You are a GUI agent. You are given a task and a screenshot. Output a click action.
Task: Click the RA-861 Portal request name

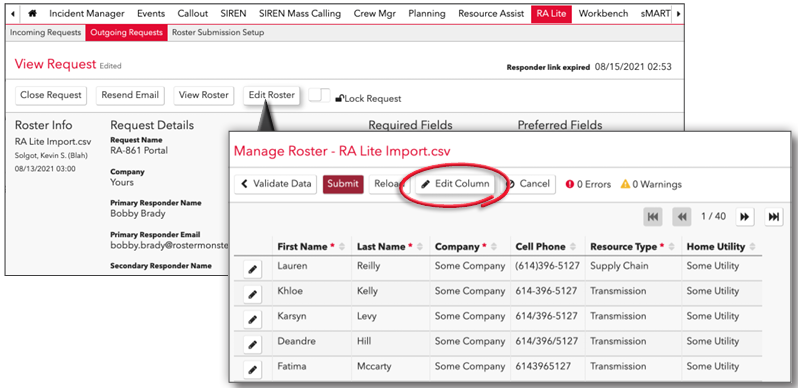(139, 151)
